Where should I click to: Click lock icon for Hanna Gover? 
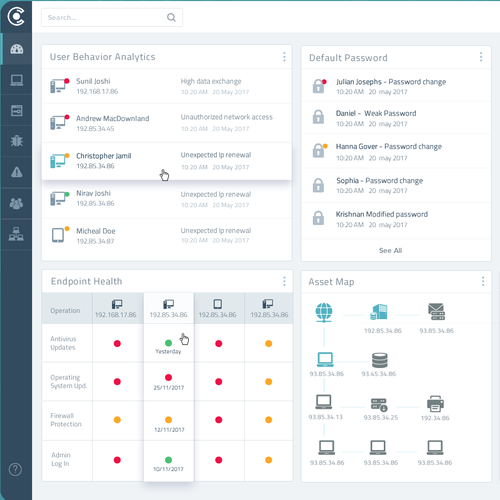[318, 151]
